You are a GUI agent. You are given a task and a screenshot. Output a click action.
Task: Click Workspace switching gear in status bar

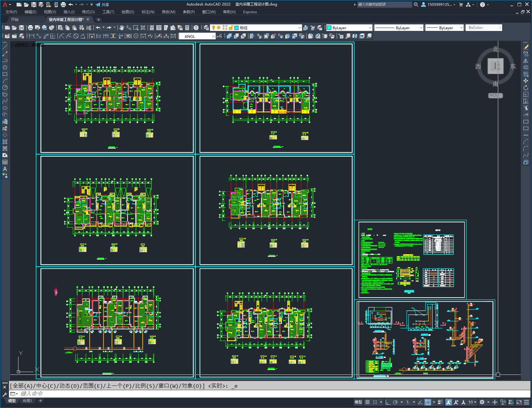(x=482, y=402)
